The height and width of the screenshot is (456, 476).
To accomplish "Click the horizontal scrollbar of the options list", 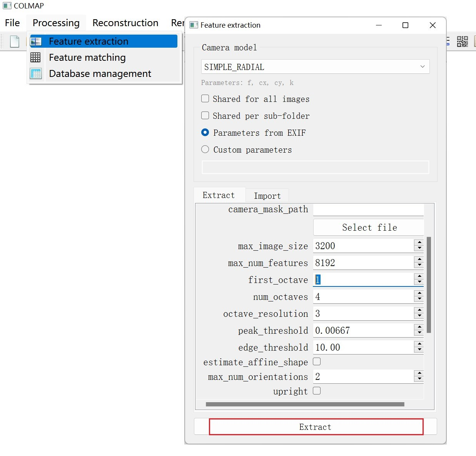I will point(305,404).
